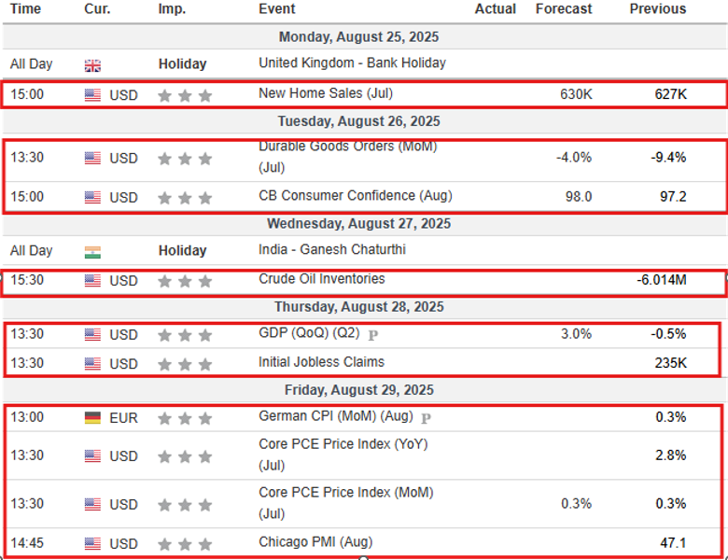Image resolution: width=728 pixels, height=560 pixels.
Task: Click the US flag in Durable Goods Orders row
Action: pyautogui.click(x=92, y=159)
